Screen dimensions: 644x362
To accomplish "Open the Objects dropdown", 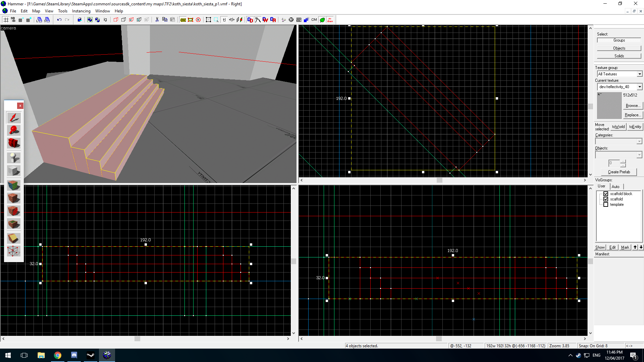I will (x=639, y=155).
